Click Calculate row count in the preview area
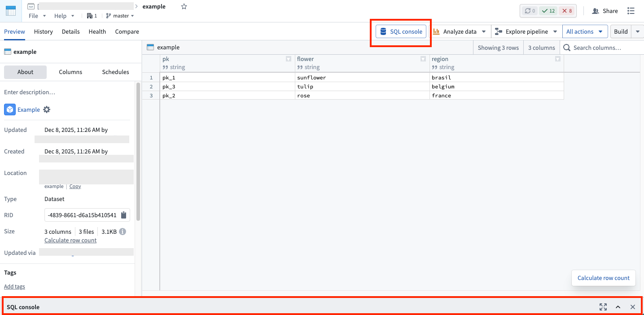Image resolution: width=644 pixels, height=315 pixels. click(603, 278)
